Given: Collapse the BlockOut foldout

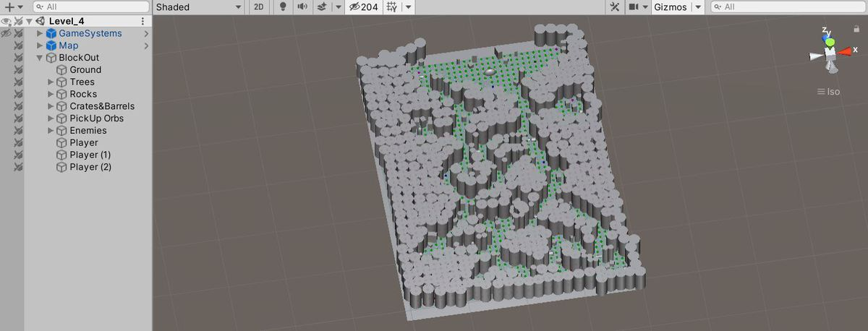Looking at the screenshot, I should [41, 58].
